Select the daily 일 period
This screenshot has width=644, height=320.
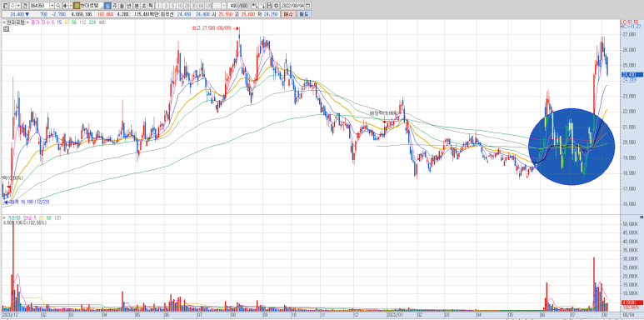coord(107,6)
